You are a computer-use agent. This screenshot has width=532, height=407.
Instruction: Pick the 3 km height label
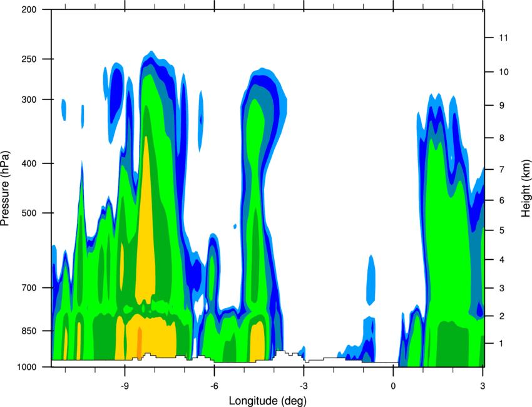point(501,288)
